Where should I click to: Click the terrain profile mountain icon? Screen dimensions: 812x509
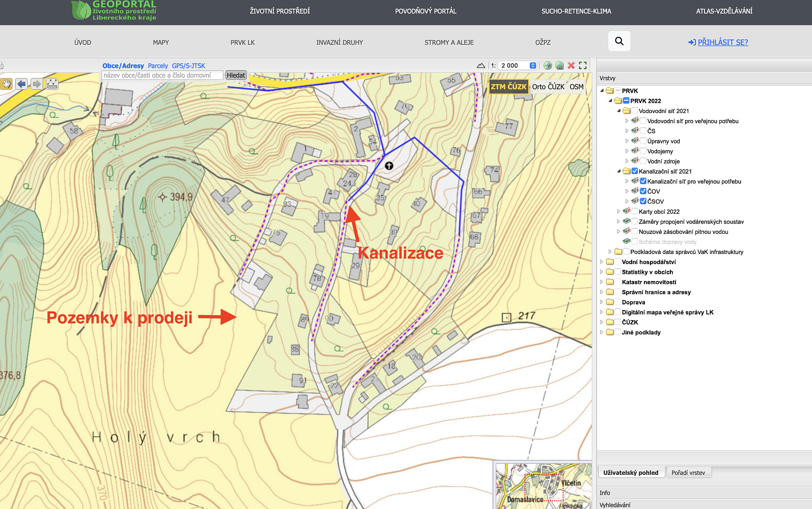tap(481, 66)
